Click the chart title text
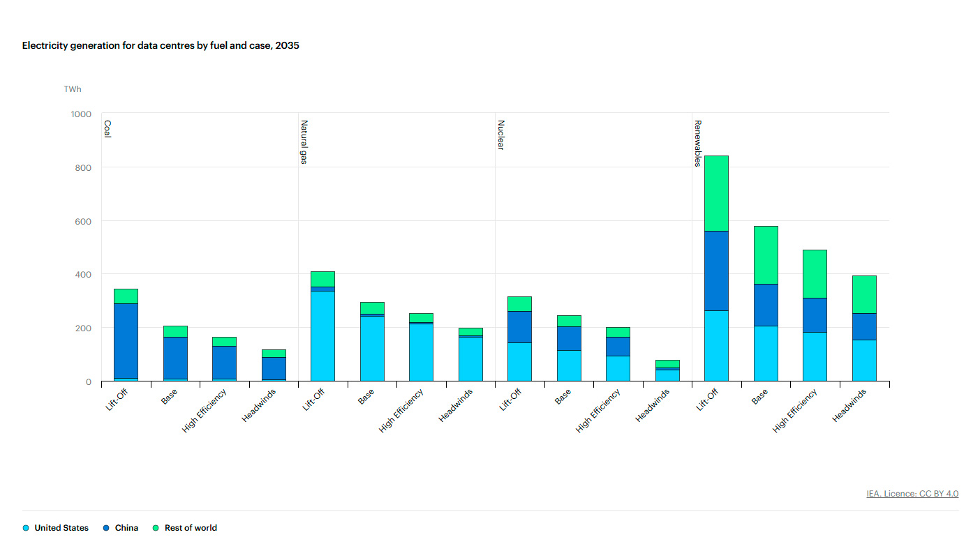This screenshot has height=560, width=980. (161, 45)
